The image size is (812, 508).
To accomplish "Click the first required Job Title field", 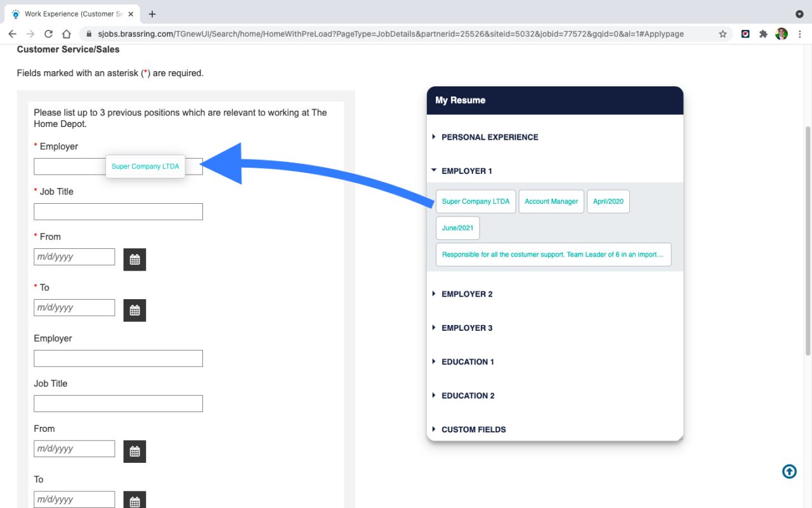I will tap(118, 211).
